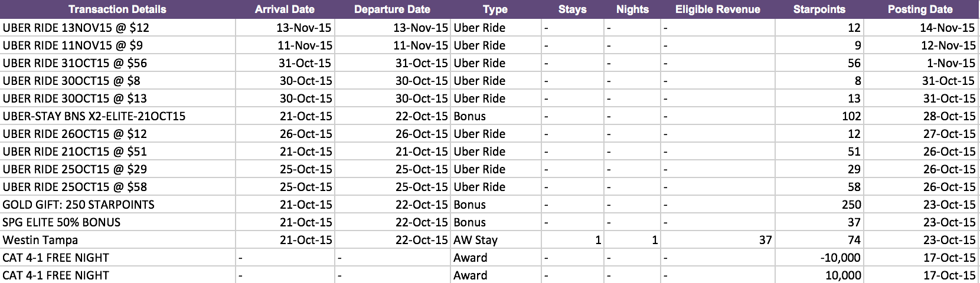The width and height of the screenshot is (980, 283).
Task: Click the Nights column header
Action: click(632, 9)
